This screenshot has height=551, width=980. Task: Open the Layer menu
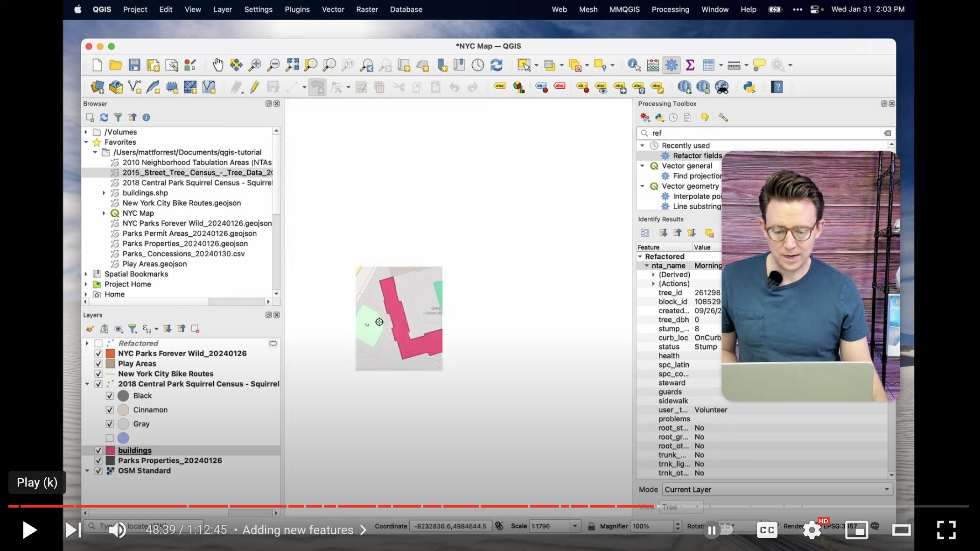pyautogui.click(x=223, y=9)
